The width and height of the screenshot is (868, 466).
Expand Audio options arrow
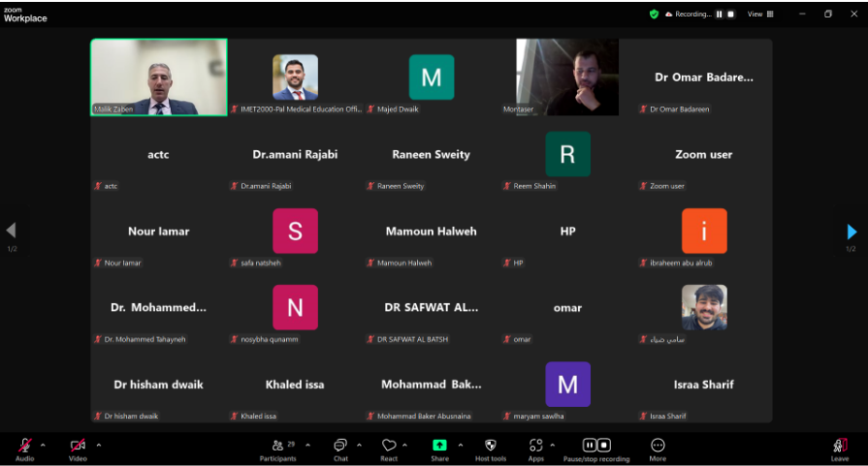pos(43,446)
